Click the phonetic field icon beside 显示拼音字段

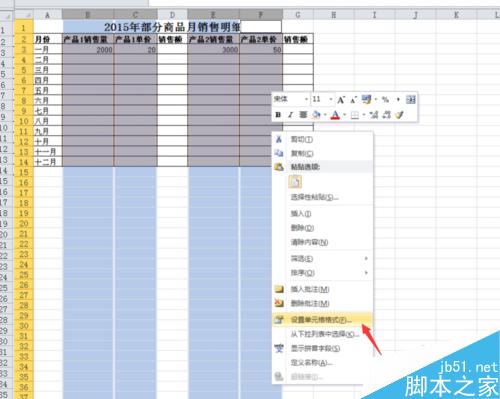click(x=279, y=348)
